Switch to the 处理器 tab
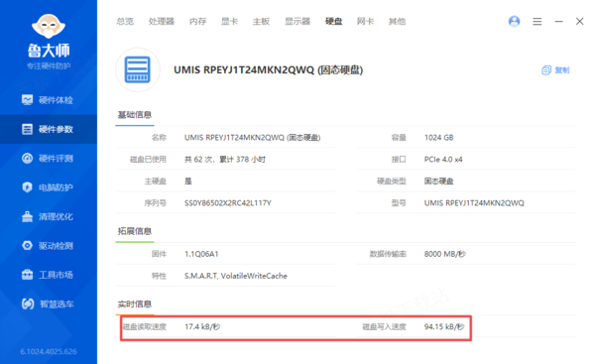The width and height of the screenshot is (595, 364). pyautogui.click(x=162, y=21)
